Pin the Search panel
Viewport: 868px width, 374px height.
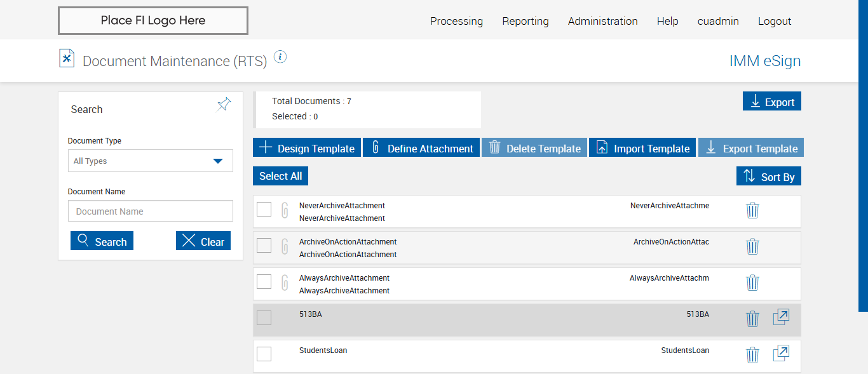(x=224, y=105)
